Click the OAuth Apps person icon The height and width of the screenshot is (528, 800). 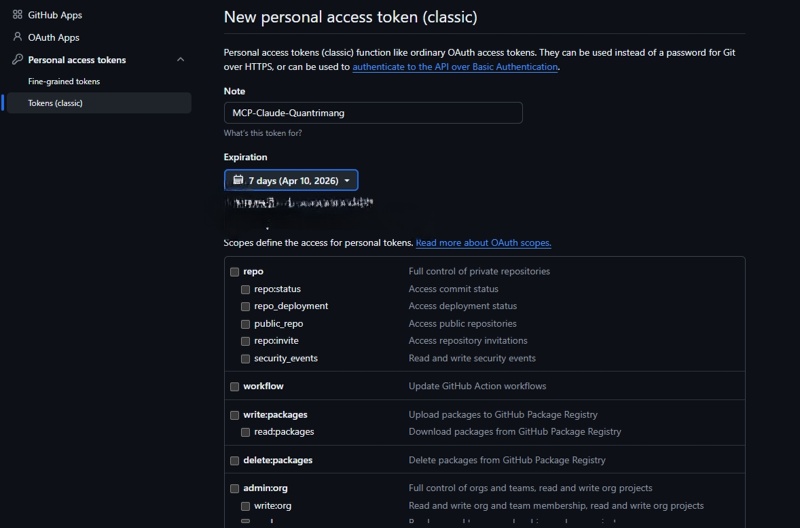tap(17, 37)
